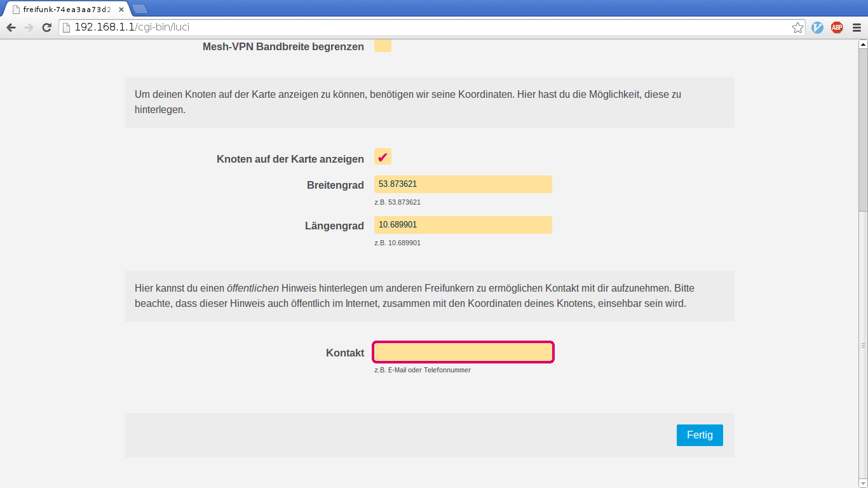Click the vertical scrollbar thumb
The height and width of the screenshot is (488, 868).
863,127
